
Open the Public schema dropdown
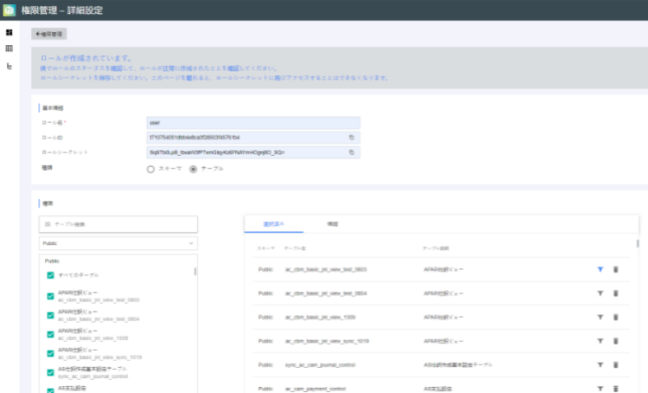tap(118, 243)
